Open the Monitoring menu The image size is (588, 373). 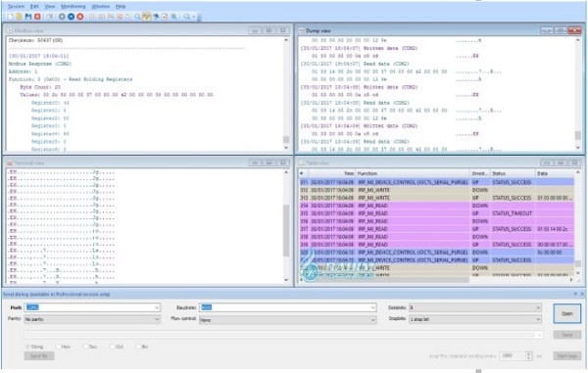[73, 7]
